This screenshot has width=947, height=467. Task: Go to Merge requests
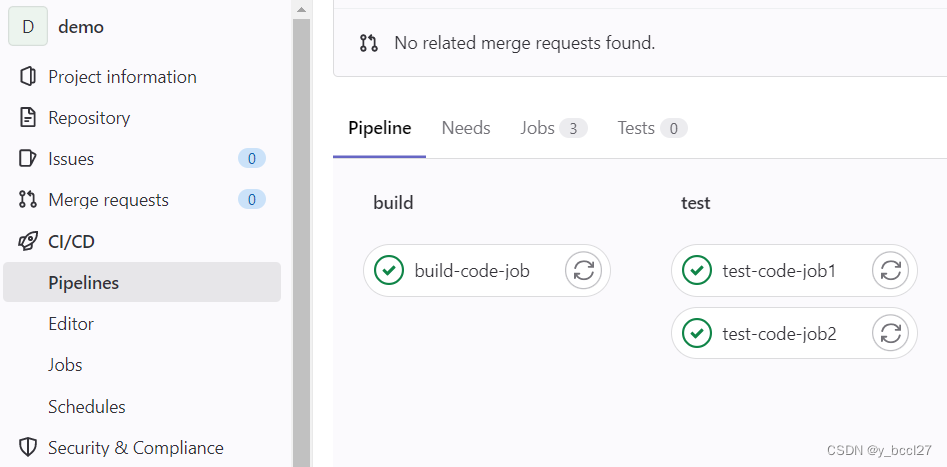108,200
